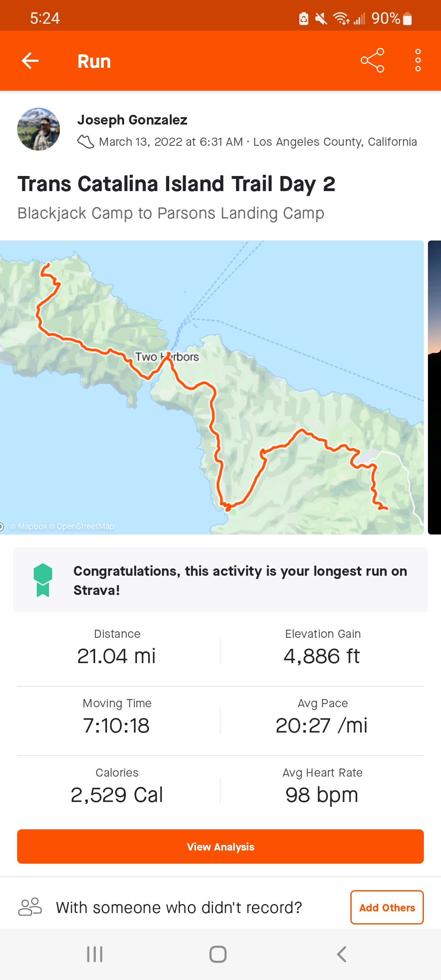Tap the athlete name Joseph Gonzalez
Image resolution: width=441 pixels, height=980 pixels.
132,120
